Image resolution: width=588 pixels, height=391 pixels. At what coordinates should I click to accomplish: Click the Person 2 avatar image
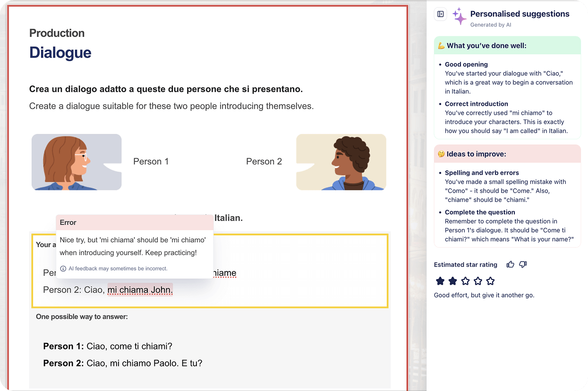(x=341, y=162)
